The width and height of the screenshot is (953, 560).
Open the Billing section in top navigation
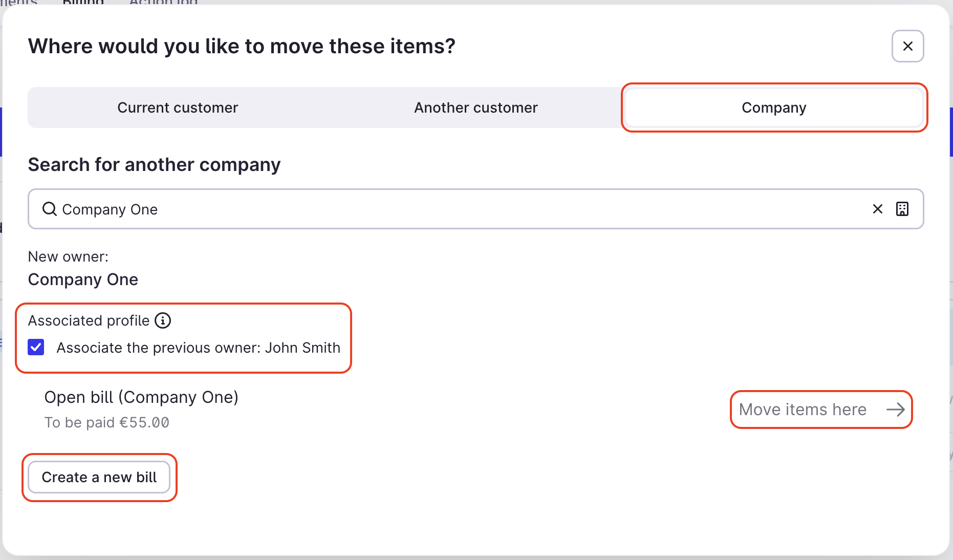[x=82, y=3]
